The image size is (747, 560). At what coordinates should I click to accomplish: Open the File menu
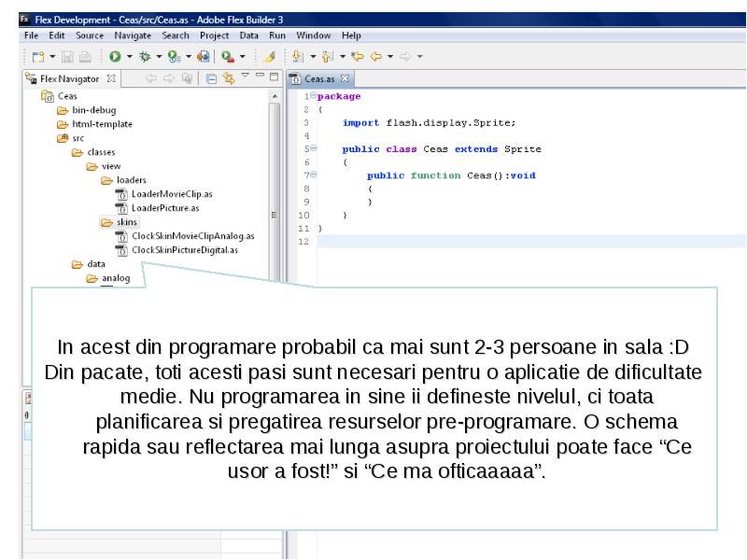31,35
